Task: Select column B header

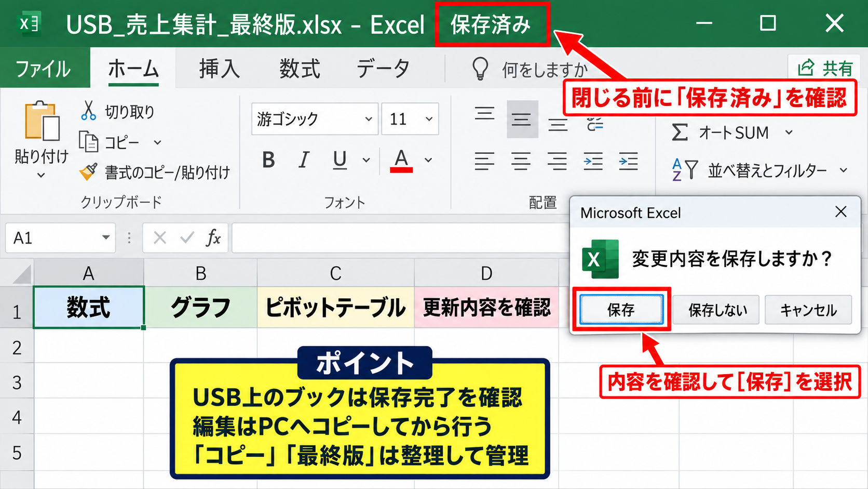Action: coord(201,273)
